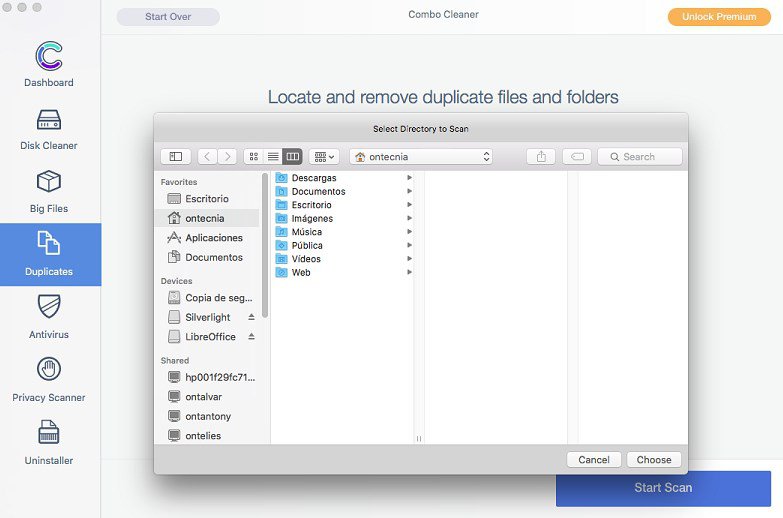The width and height of the screenshot is (783, 518).
Task: Open the Big Files tool
Action: [x=49, y=192]
